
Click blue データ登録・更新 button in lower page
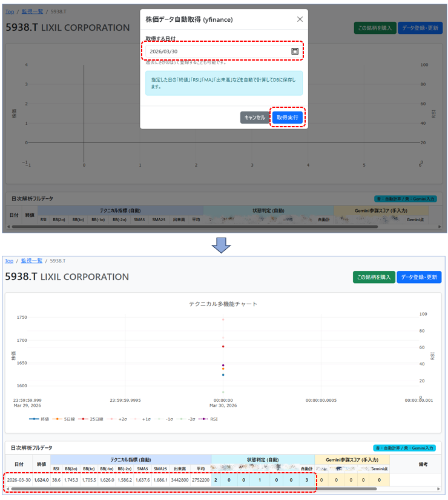click(419, 277)
